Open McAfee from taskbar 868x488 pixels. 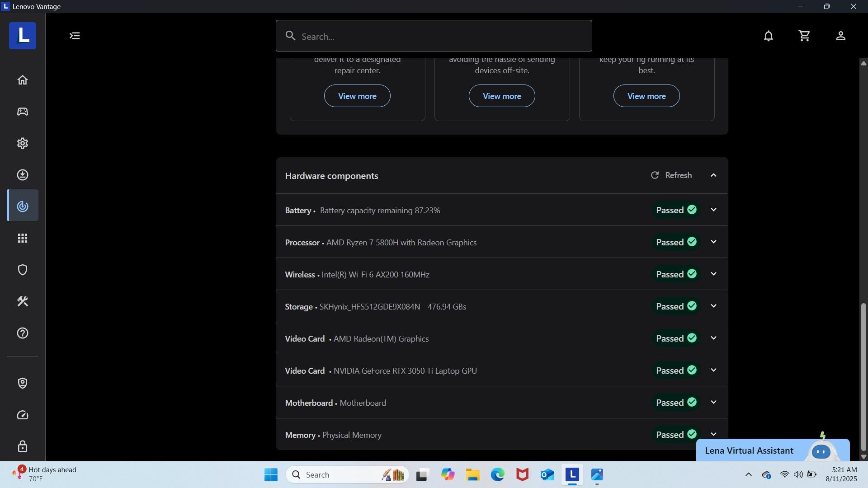[523, 475]
